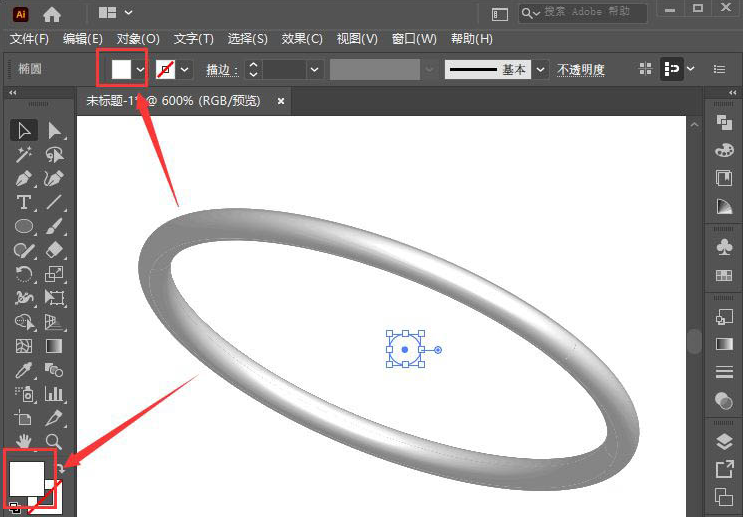Open the Layers panel icon

[x=724, y=442]
